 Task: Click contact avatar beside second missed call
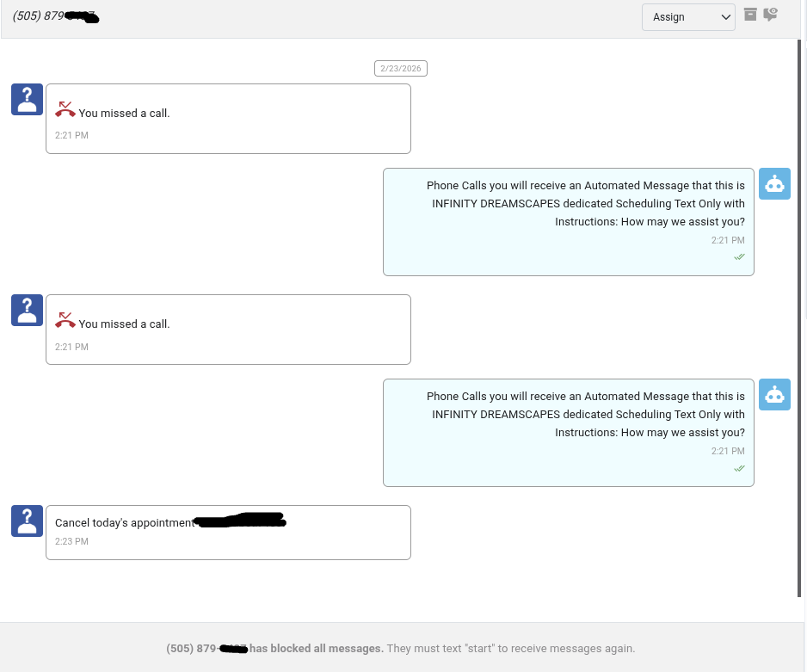(x=27, y=310)
